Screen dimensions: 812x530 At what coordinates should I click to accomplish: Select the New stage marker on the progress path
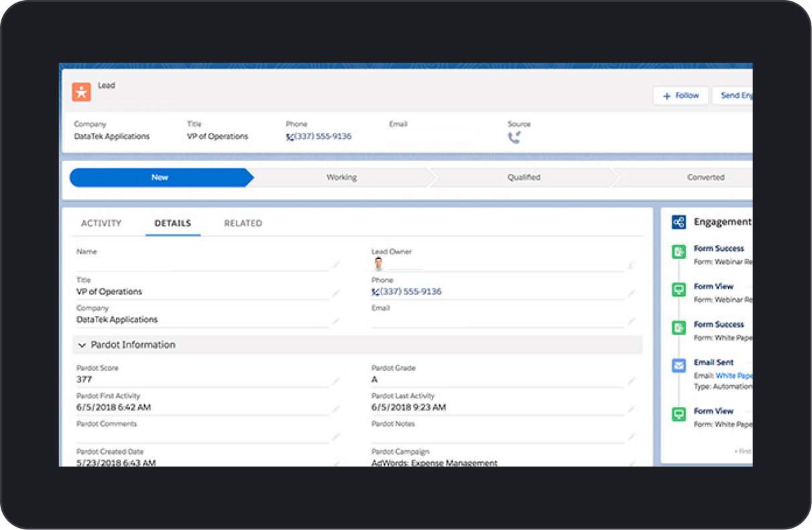tap(160, 176)
